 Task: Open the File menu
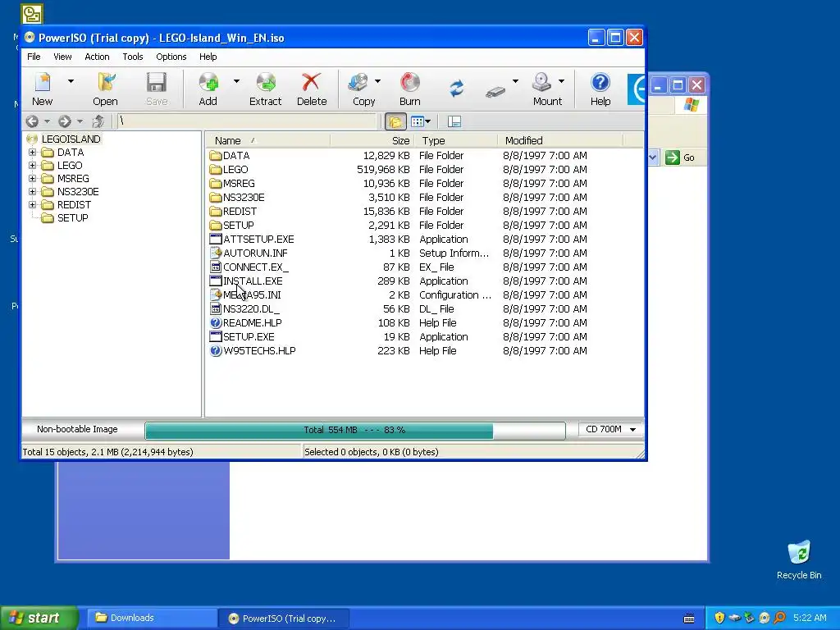[34, 57]
